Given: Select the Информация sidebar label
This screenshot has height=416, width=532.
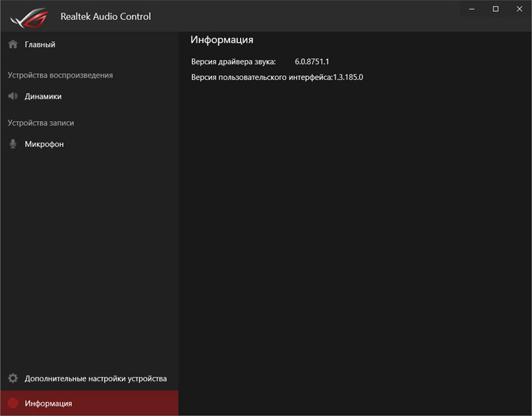Looking at the screenshot, I should coord(48,403).
